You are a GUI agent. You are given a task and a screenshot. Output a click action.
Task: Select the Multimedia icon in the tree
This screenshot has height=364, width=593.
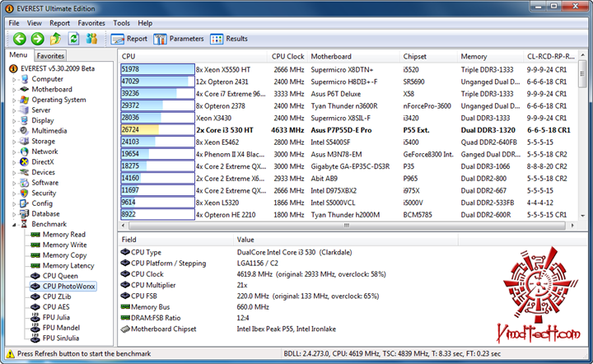point(25,131)
